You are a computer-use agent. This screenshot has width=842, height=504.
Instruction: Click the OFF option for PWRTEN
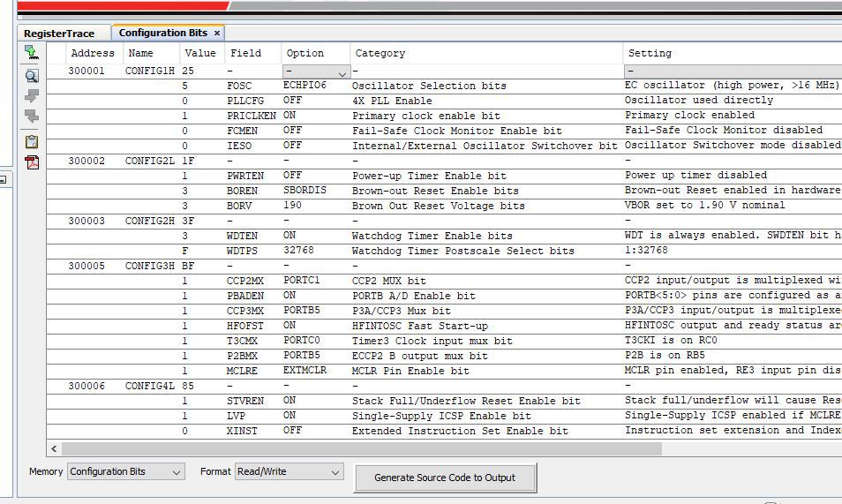(x=293, y=175)
